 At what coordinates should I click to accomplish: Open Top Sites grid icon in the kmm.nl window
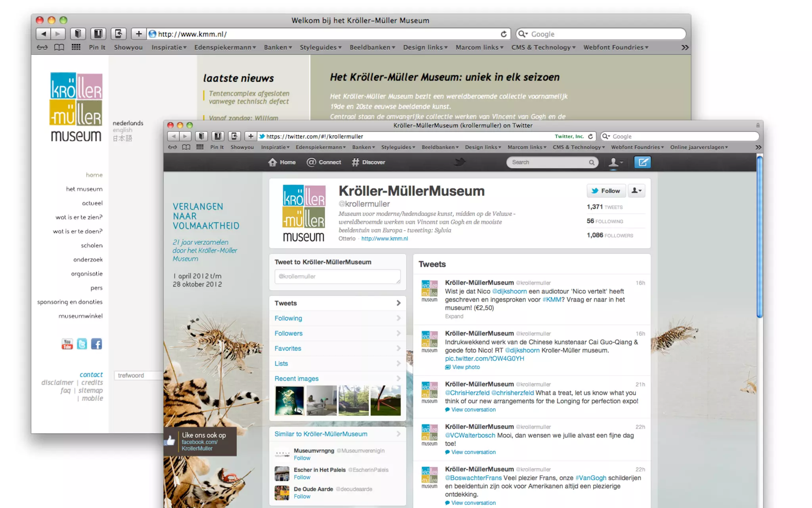point(76,47)
